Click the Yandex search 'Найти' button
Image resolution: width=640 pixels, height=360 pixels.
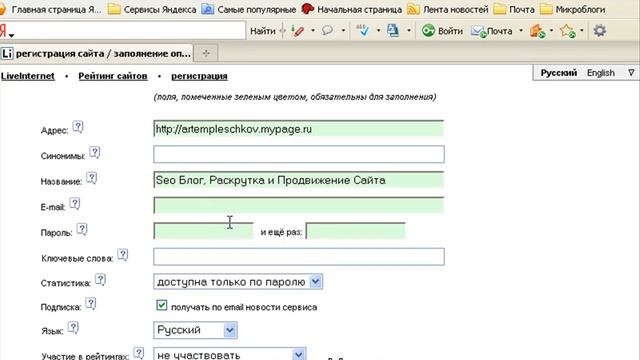pos(262,31)
